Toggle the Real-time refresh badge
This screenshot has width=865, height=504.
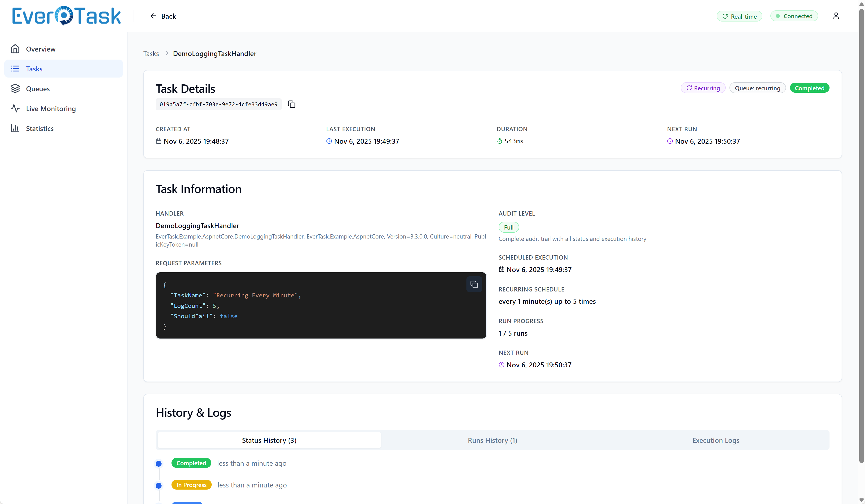click(739, 16)
